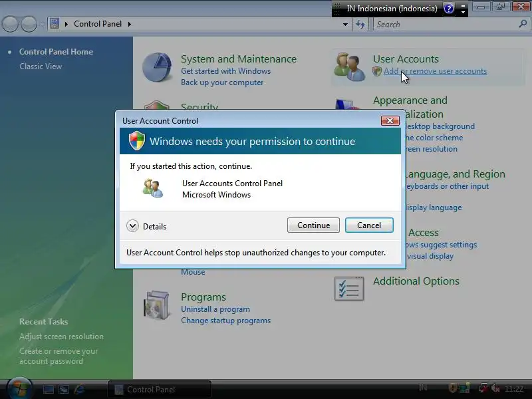Click Control Panel in the address breadcrumb
532x399 pixels.
pos(98,24)
